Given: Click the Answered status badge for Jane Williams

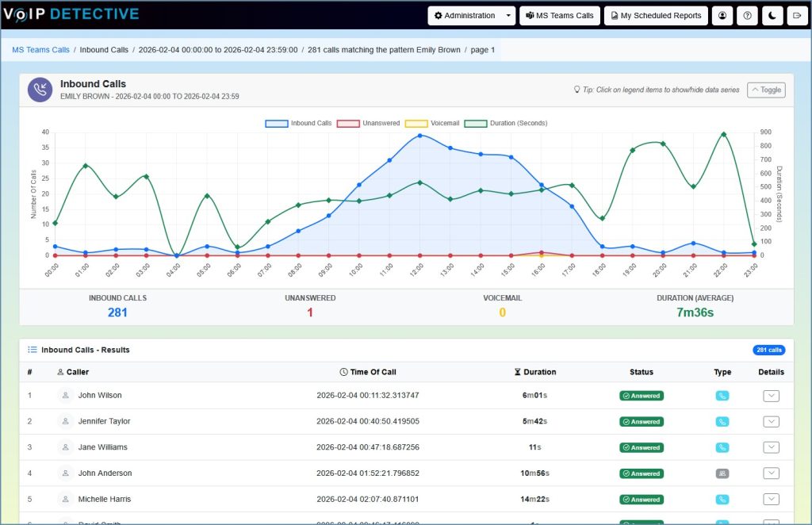Looking at the screenshot, I should tap(641, 447).
